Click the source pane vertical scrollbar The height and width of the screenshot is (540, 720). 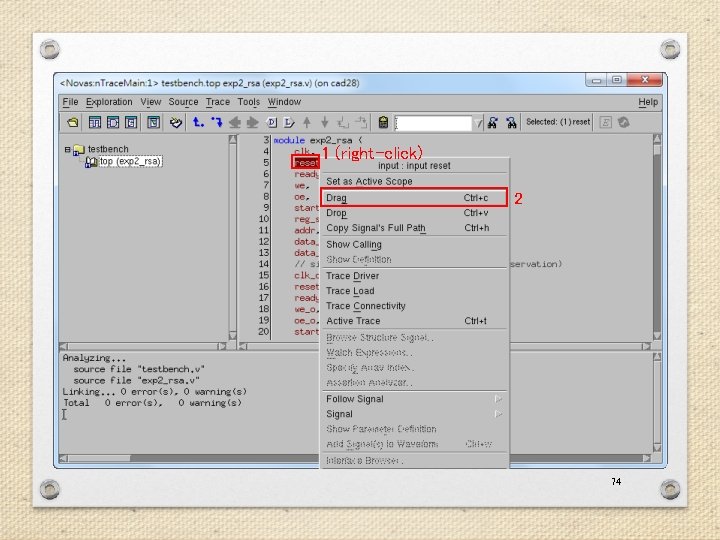(657, 238)
